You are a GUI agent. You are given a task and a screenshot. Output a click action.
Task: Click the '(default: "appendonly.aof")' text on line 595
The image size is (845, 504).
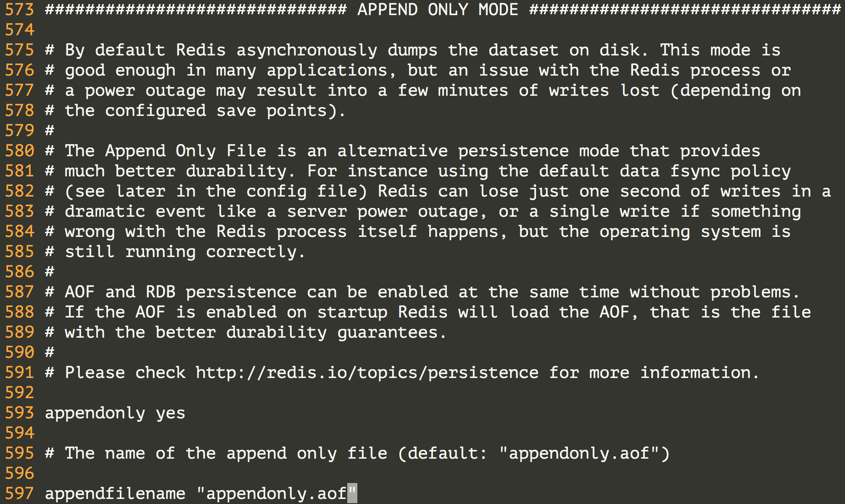tap(533, 453)
